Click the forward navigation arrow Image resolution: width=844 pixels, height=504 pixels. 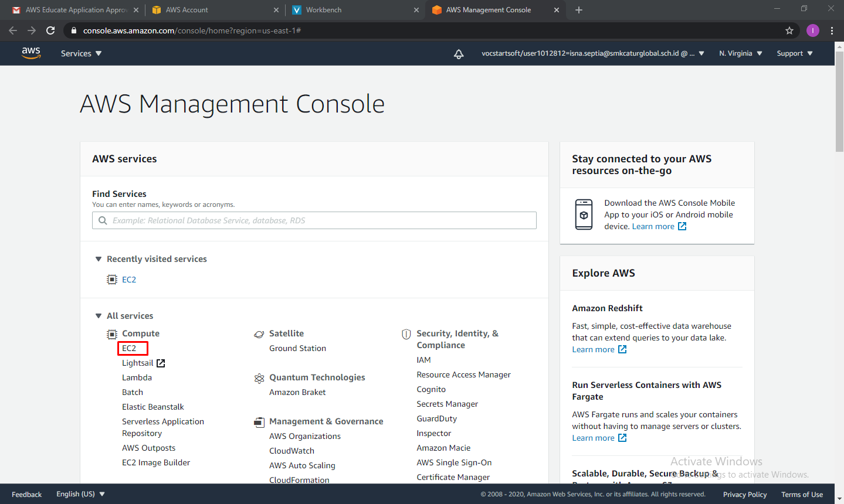pyautogui.click(x=32, y=30)
